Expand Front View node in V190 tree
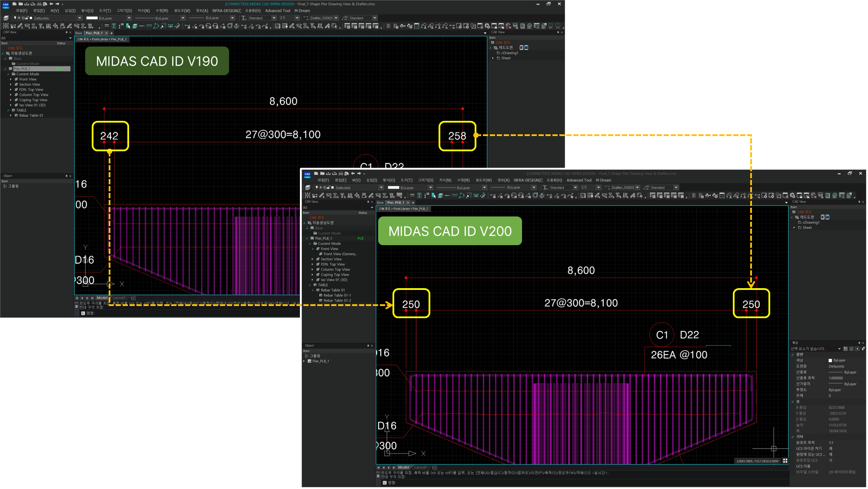The width and height of the screenshot is (868, 489). (11, 80)
